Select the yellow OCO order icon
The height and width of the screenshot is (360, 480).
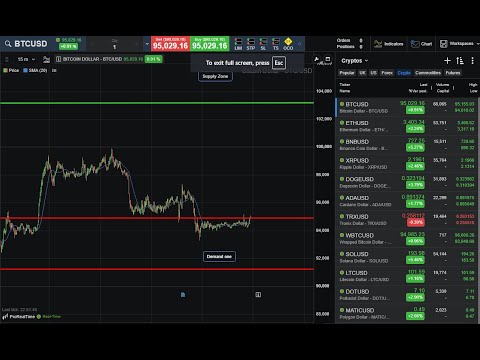click(x=288, y=44)
